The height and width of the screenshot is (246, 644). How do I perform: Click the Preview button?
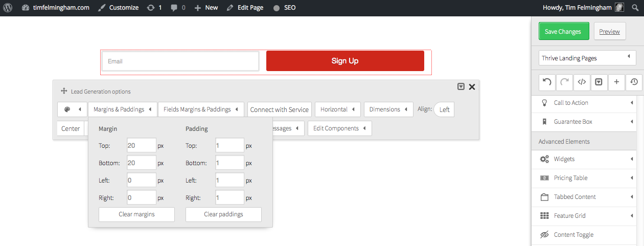tap(609, 31)
